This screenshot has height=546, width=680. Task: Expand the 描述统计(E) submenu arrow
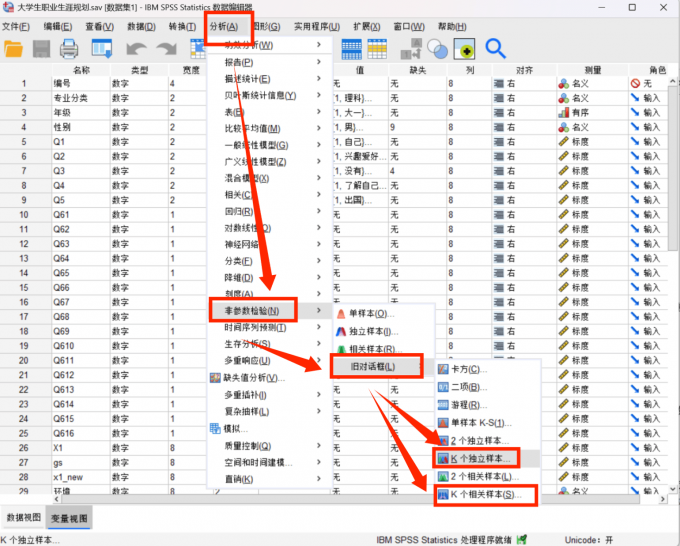pyautogui.click(x=319, y=78)
